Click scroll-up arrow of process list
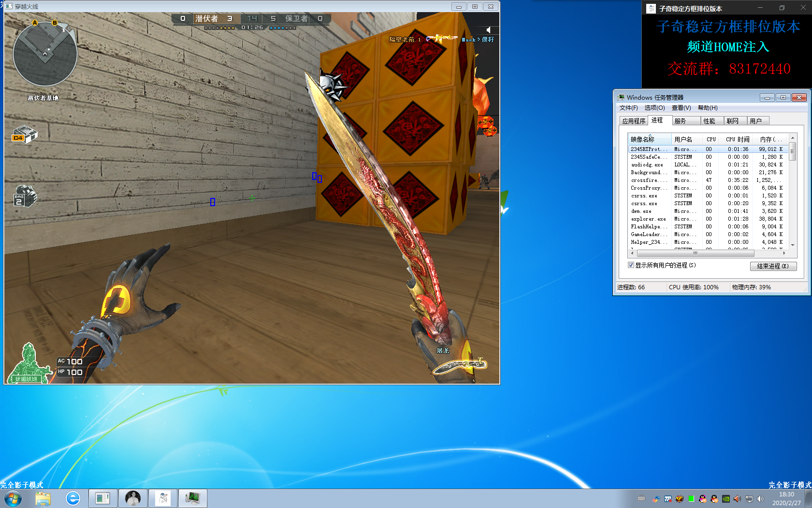812x508 pixels. [793, 138]
